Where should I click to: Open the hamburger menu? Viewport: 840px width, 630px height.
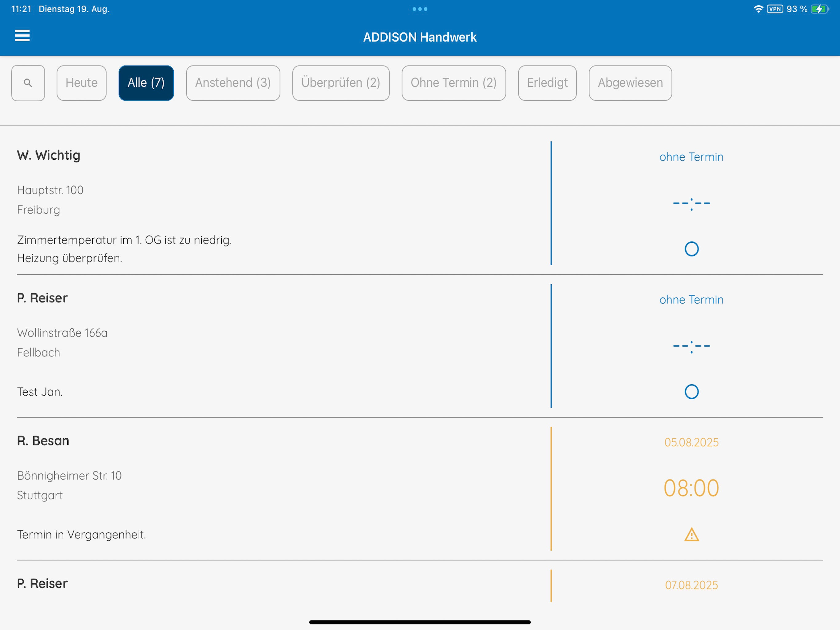point(22,36)
